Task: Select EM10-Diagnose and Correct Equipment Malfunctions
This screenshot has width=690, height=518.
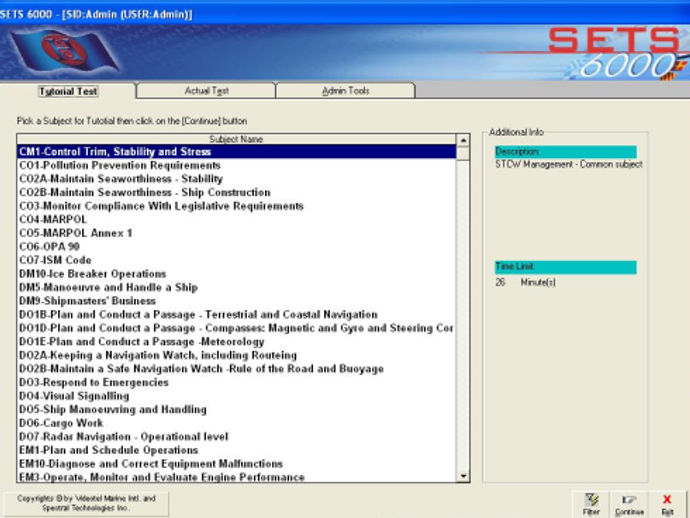Action: pyautogui.click(x=237, y=464)
